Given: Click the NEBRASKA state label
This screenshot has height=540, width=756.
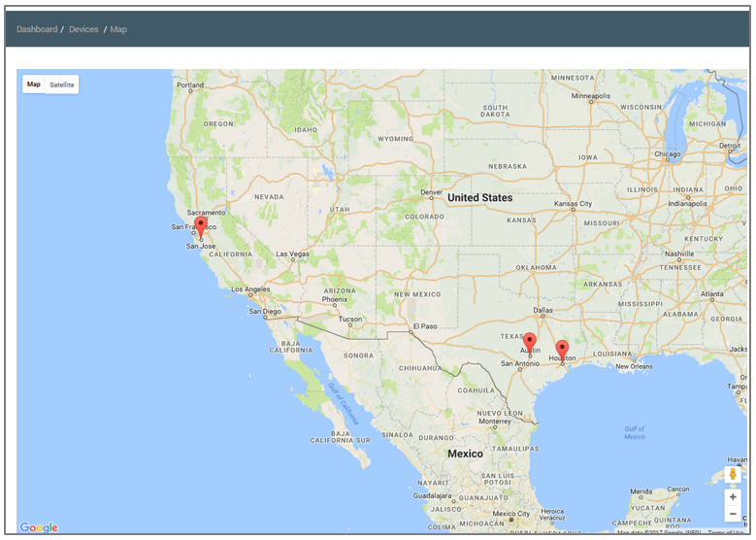Looking at the screenshot, I should tap(508, 166).
